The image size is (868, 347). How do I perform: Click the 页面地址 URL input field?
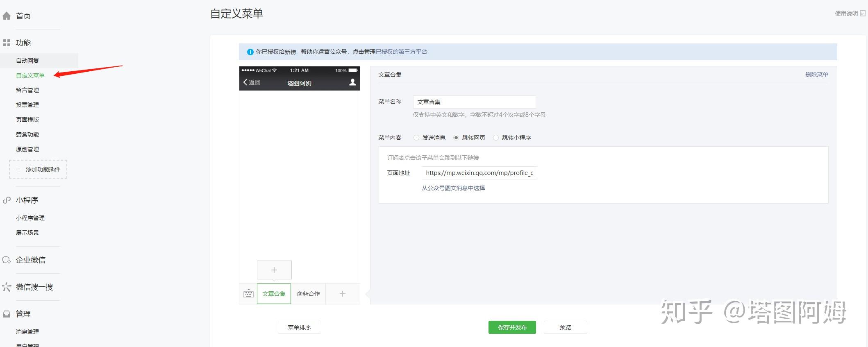point(479,173)
